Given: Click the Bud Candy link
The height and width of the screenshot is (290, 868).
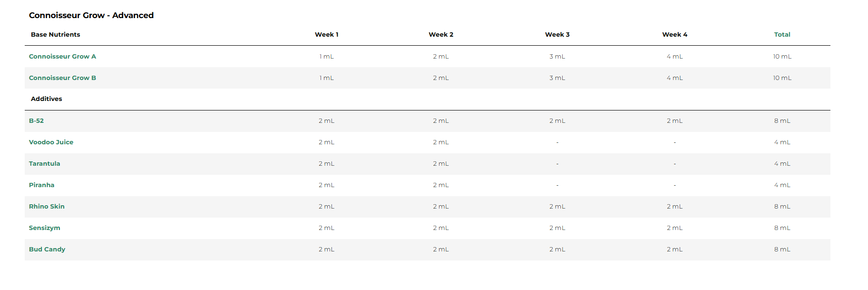Looking at the screenshot, I should [x=47, y=250].
